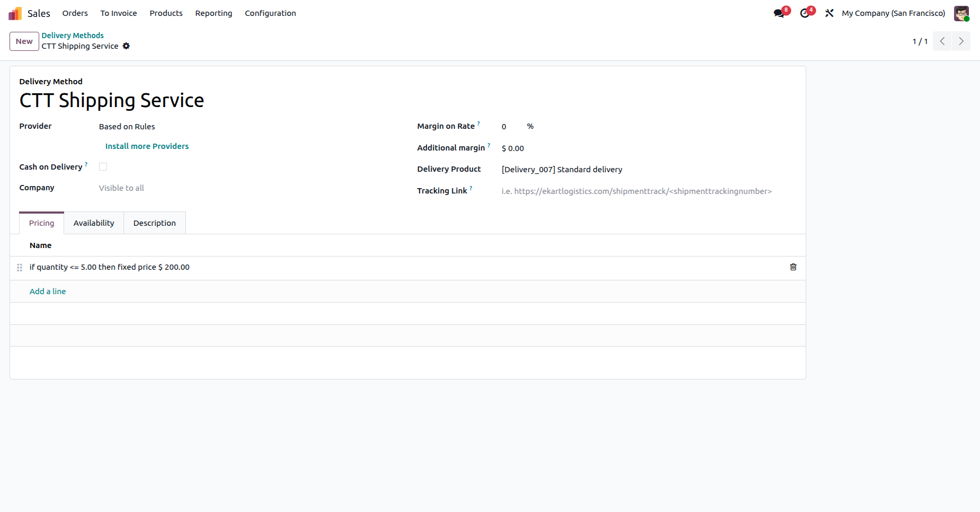Switch company via My Company (San Francisco)
The image size is (980, 512).
click(894, 13)
